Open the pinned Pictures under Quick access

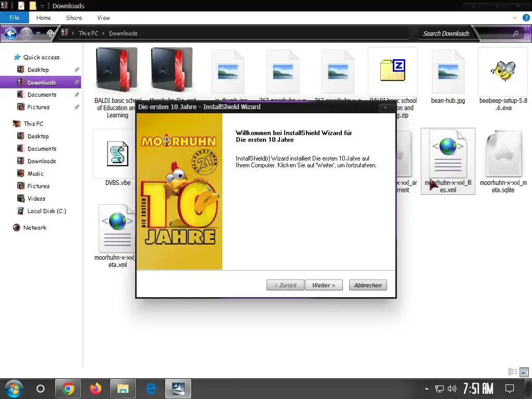click(38, 107)
